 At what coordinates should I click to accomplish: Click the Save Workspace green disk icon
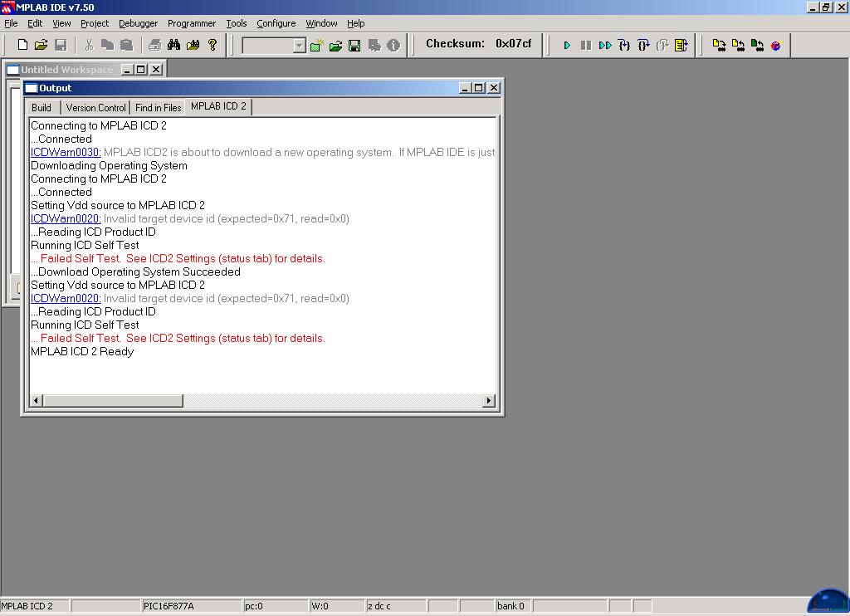tap(354, 46)
